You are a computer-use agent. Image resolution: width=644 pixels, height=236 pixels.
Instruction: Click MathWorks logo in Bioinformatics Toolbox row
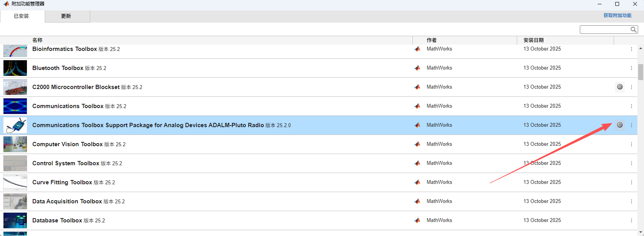pyautogui.click(x=418, y=49)
